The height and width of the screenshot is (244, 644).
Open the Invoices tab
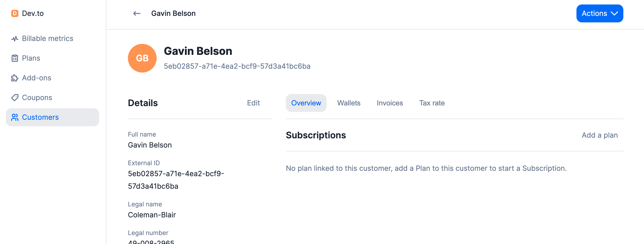tap(390, 103)
